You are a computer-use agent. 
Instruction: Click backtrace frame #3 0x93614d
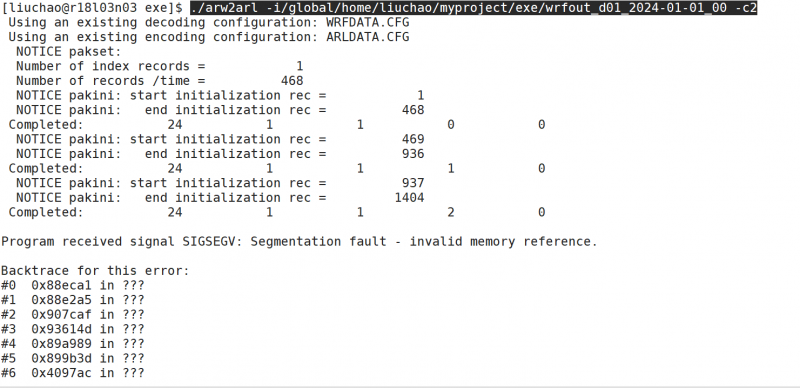[x=72, y=329]
